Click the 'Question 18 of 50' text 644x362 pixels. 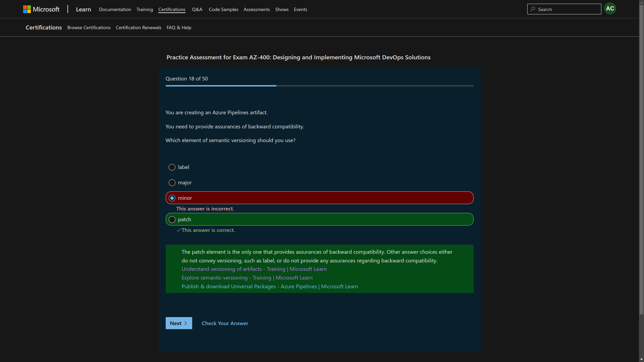pos(186,78)
